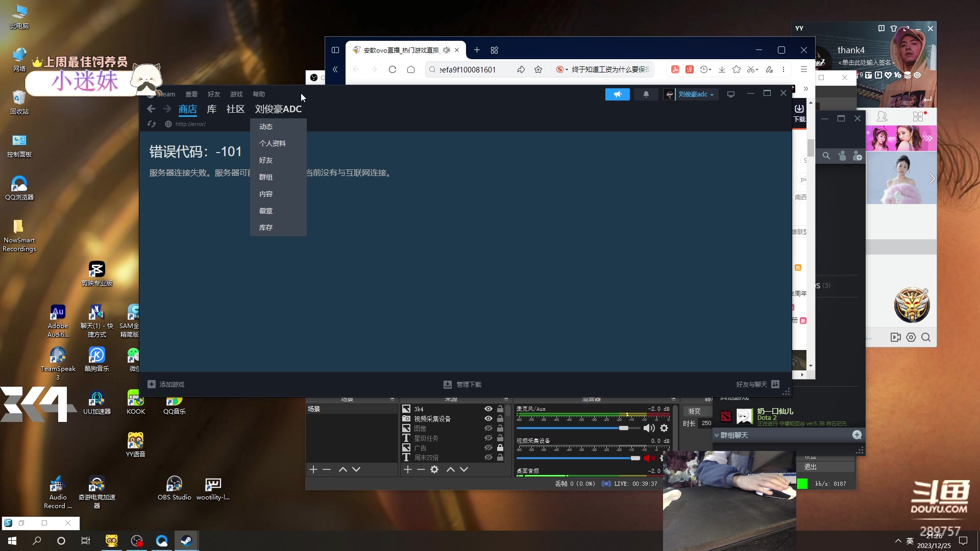Image resolution: width=980 pixels, height=551 pixels.
Task: Open Steam notifications bell
Action: (x=646, y=94)
